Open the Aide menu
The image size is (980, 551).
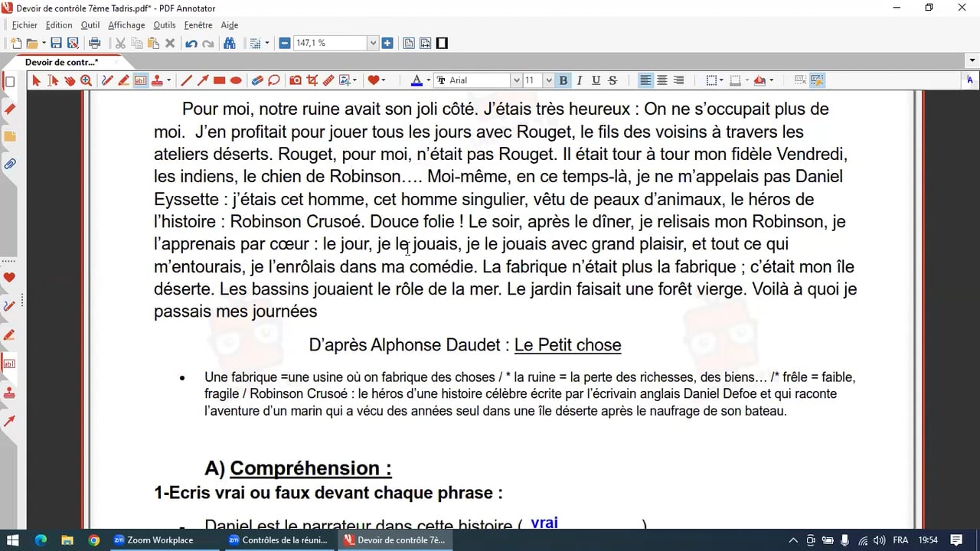[x=230, y=25]
